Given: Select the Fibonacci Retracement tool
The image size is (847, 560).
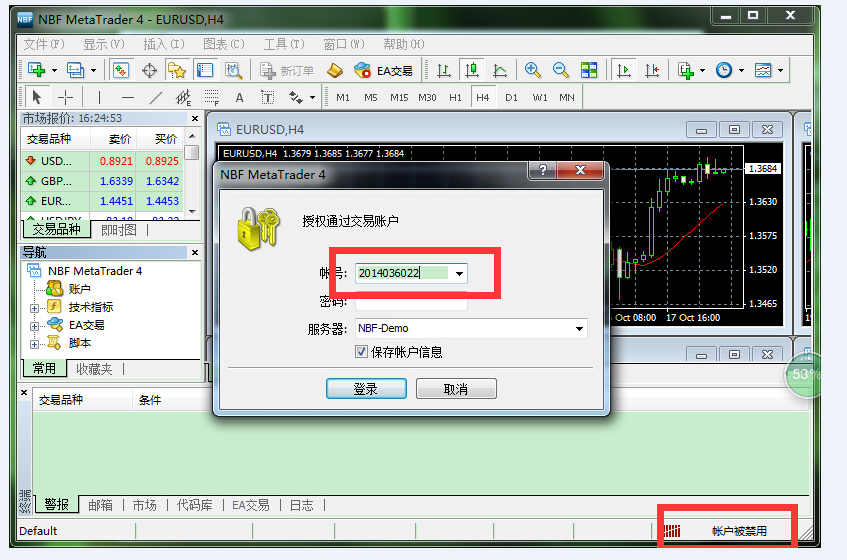Looking at the screenshot, I should 212,97.
